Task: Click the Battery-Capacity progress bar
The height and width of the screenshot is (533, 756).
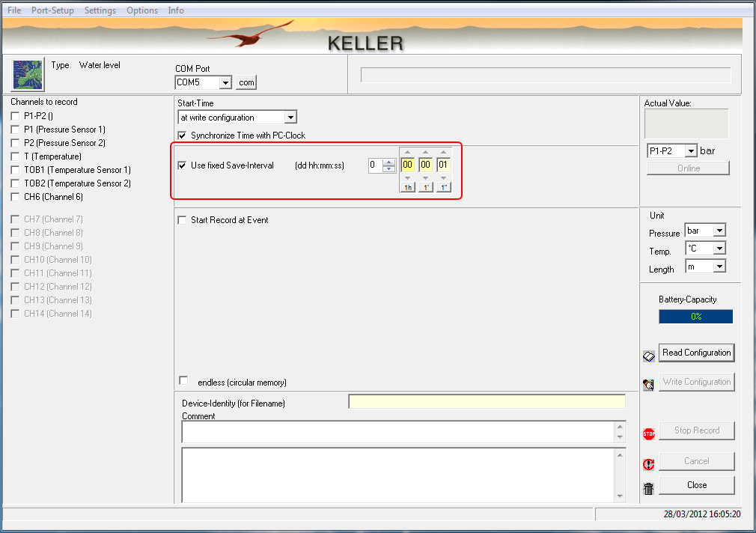Action: click(x=695, y=317)
